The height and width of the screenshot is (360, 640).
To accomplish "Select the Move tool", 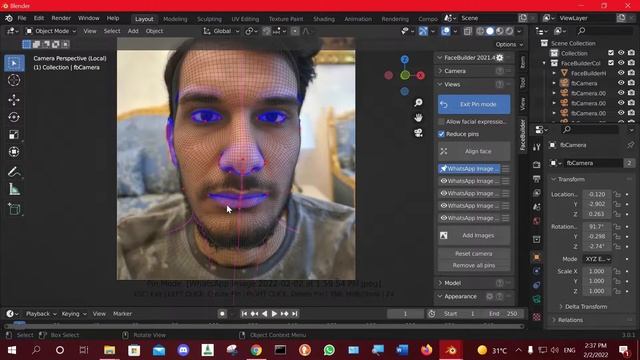I will (x=14, y=100).
